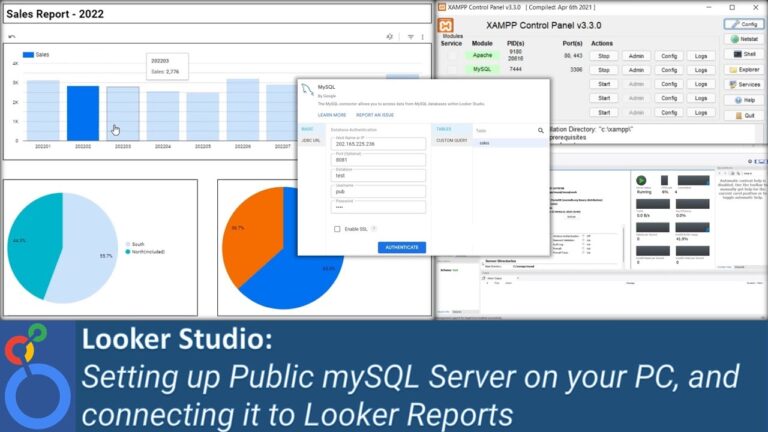Image resolution: width=768 pixels, height=432 pixels.
Task: Open MySQL Admin page
Action: [636, 70]
